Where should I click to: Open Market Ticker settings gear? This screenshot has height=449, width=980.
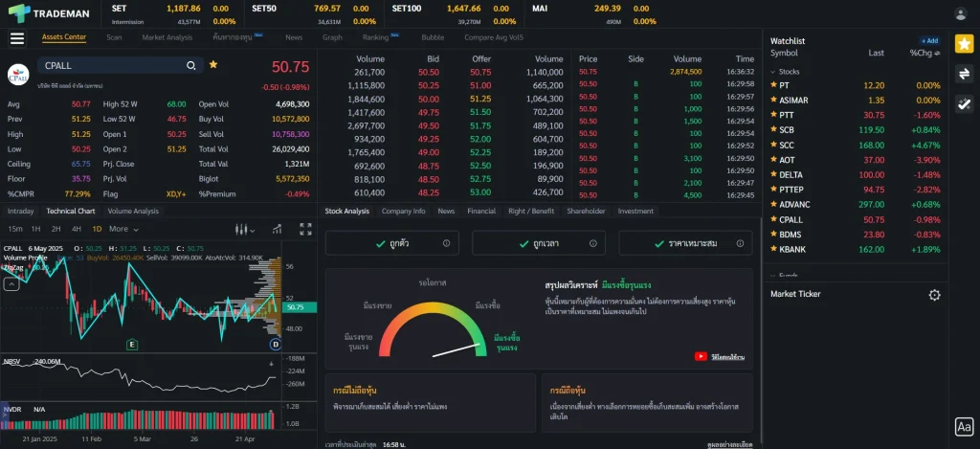(x=934, y=295)
